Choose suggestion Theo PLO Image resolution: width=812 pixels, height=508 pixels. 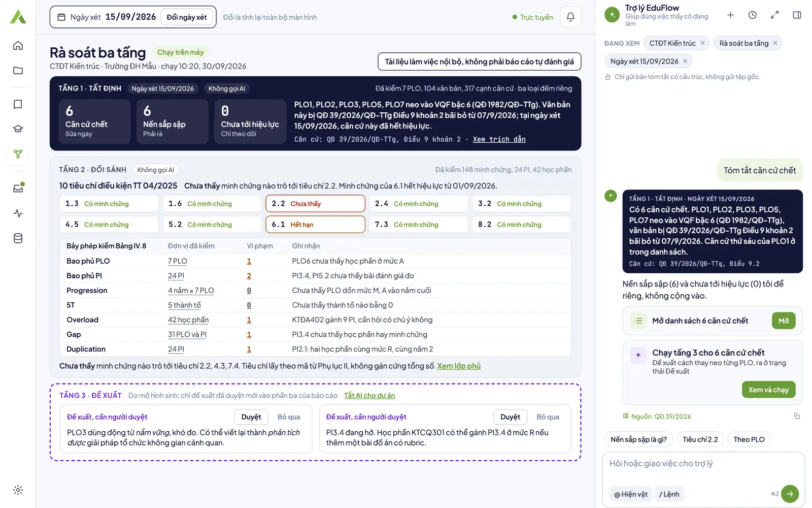(749, 439)
